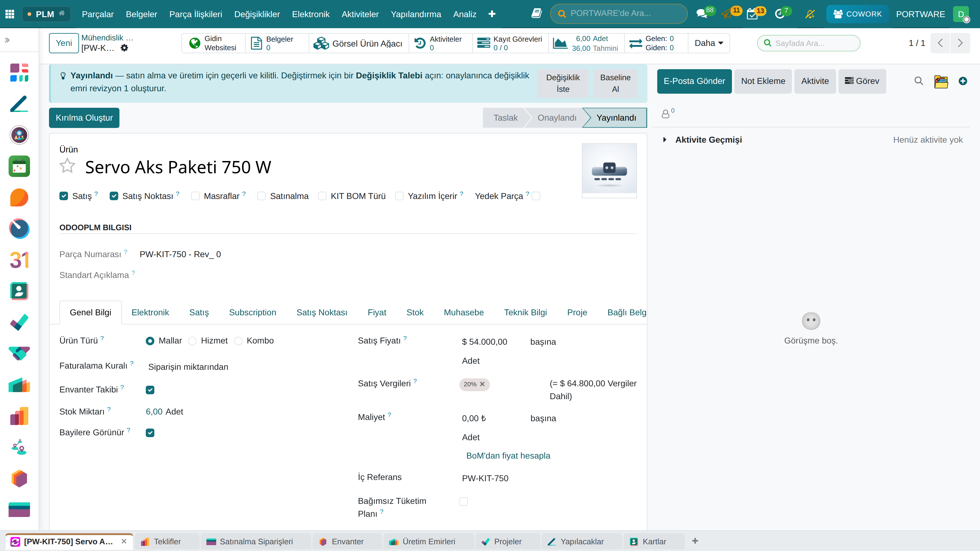Toggle the Satış checkbox

pyautogui.click(x=64, y=196)
